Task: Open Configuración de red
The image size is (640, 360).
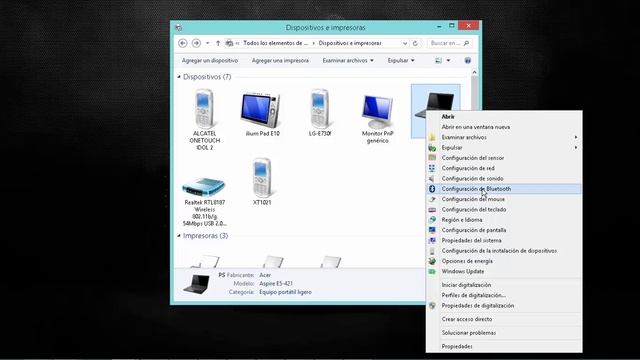Action: click(x=468, y=168)
